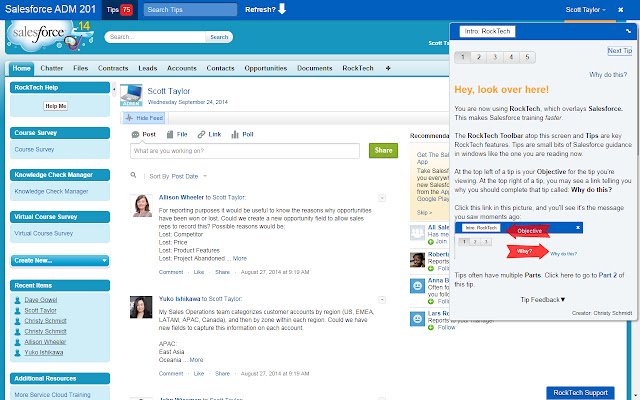Go to the Home tab
The image size is (640, 400).
click(21, 68)
